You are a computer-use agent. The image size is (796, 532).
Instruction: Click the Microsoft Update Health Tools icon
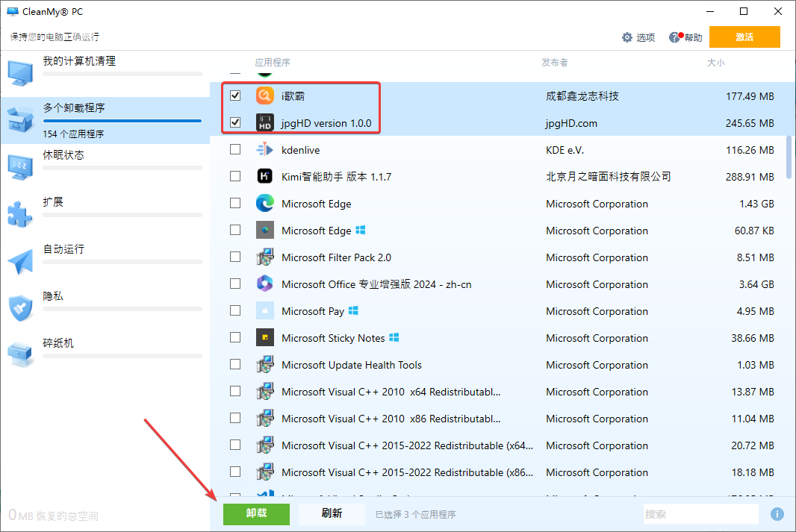pyautogui.click(x=264, y=365)
